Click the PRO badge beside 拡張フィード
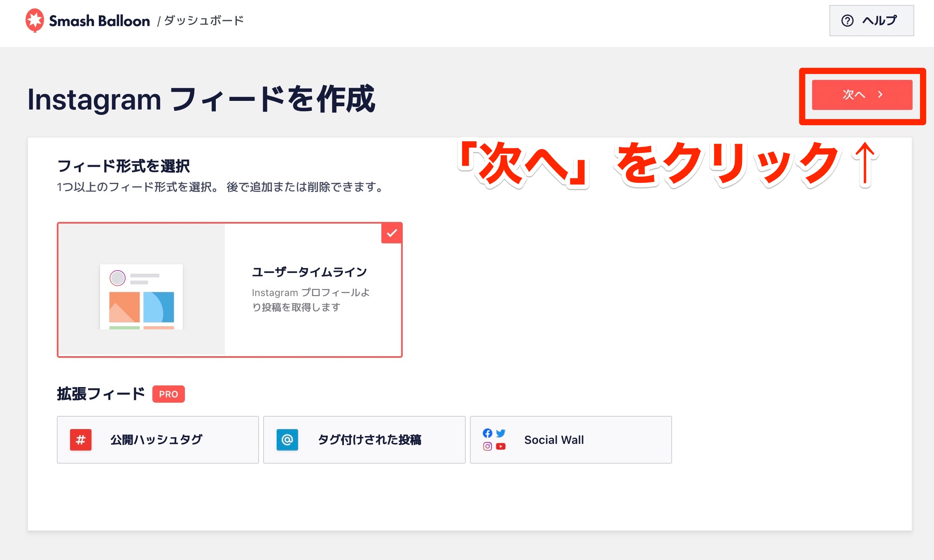Screen dimensions: 934x560 (168, 394)
